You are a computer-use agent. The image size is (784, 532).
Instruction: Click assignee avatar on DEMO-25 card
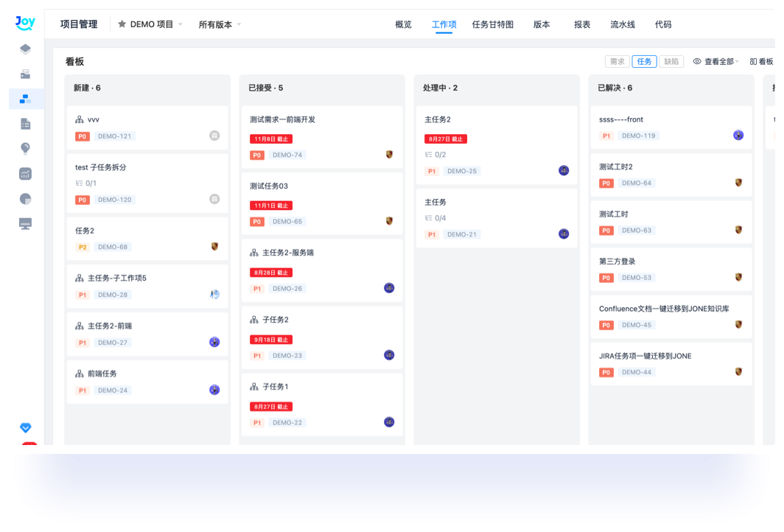(564, 170)
